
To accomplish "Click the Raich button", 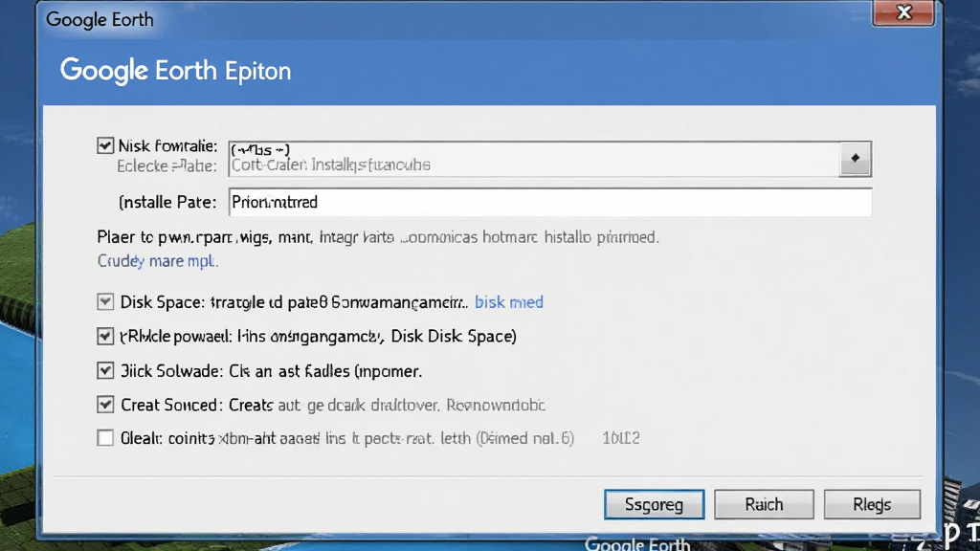I will coord(764,504).
